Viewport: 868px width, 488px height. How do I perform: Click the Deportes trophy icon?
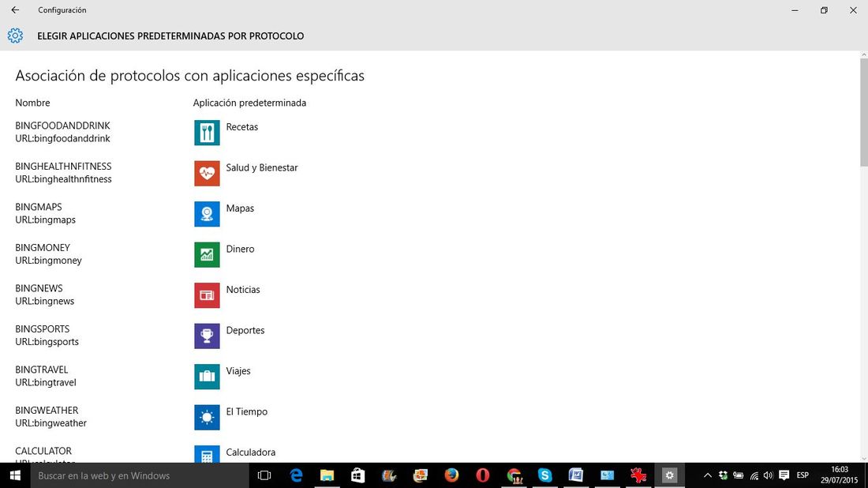click(x=207, y=336)
